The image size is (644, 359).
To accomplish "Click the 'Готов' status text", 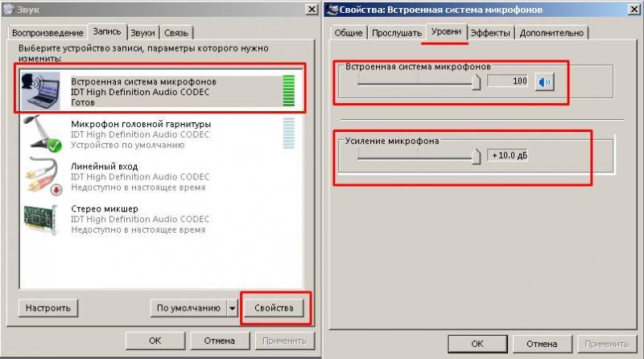I will [x=83, y=103].
